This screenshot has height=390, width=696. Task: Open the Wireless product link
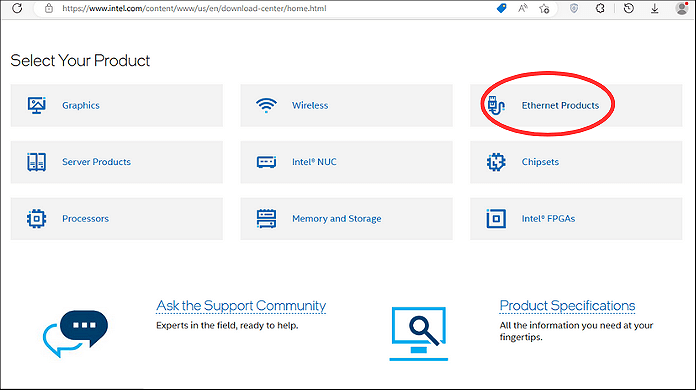pos(310,105)
